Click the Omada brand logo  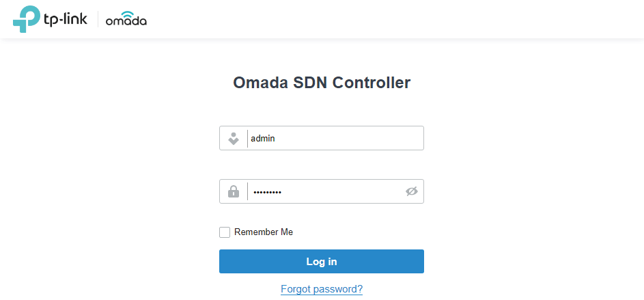pos(126,21)
